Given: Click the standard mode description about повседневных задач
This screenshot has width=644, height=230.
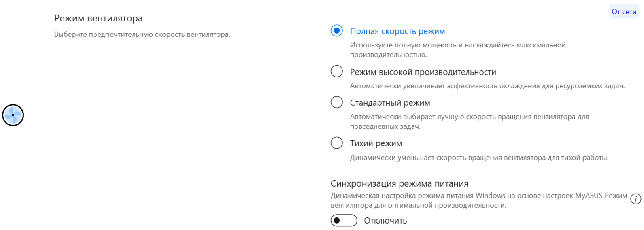Looking at the screenshot, I should 469,121.
